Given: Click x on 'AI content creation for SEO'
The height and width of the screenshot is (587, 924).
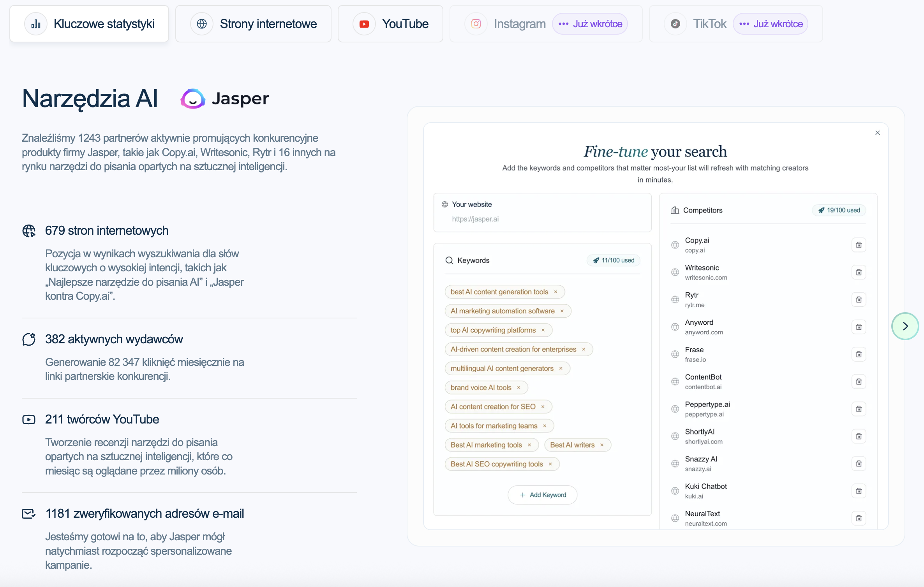Looking at the screenshot, I should [543, 407].
